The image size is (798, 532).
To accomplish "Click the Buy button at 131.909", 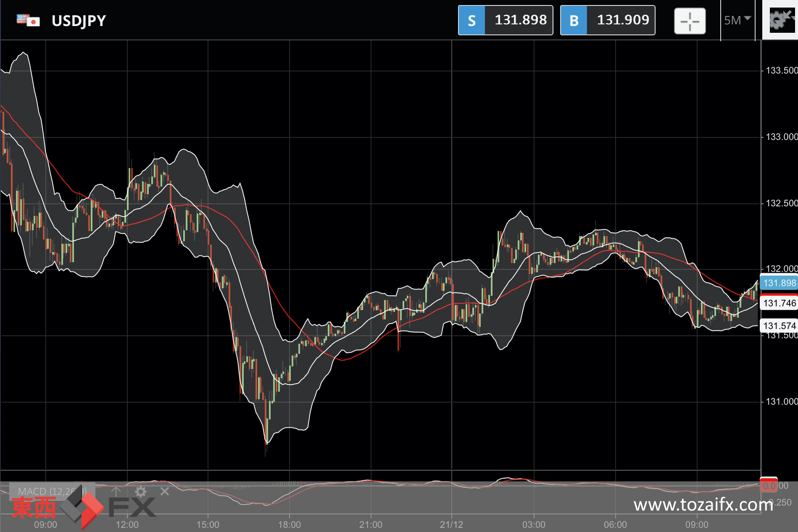I will 607,20.
